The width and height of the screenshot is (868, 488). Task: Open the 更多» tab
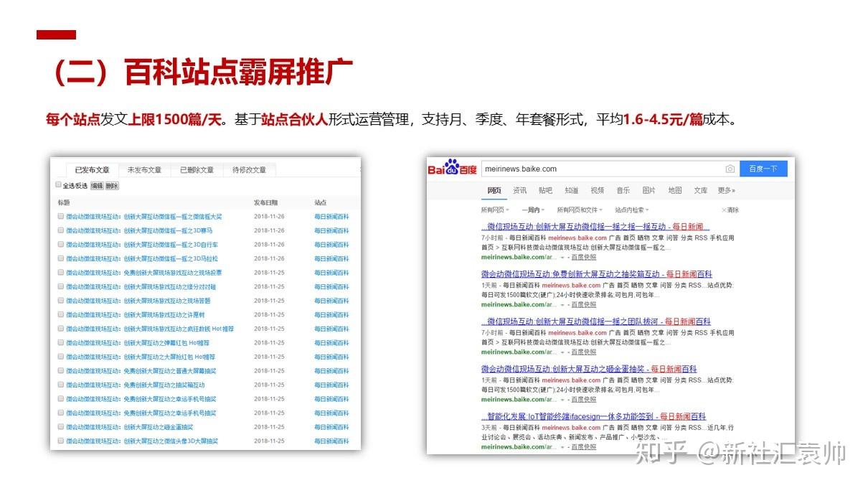(727, 190)
